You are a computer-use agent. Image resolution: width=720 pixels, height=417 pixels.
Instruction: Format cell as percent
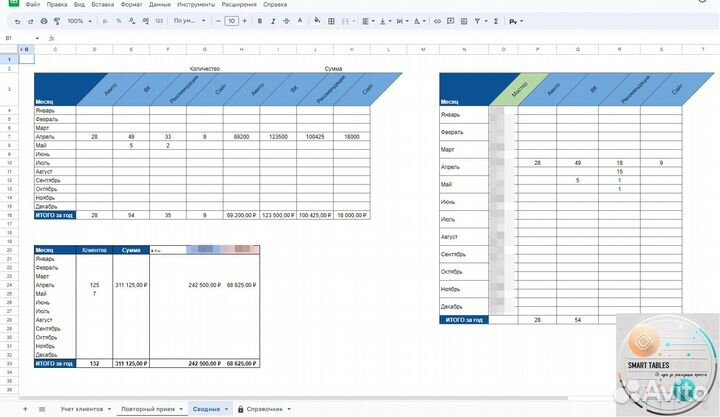[118, 21]
